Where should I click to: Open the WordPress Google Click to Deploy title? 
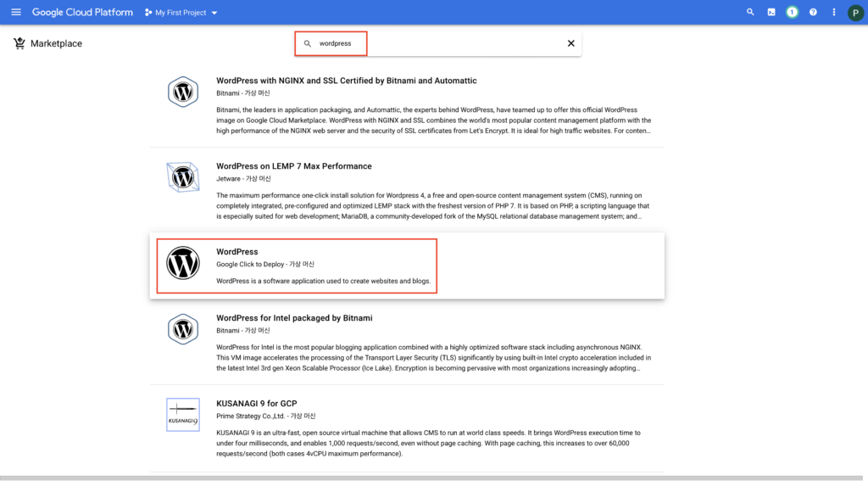pos(237,252)
